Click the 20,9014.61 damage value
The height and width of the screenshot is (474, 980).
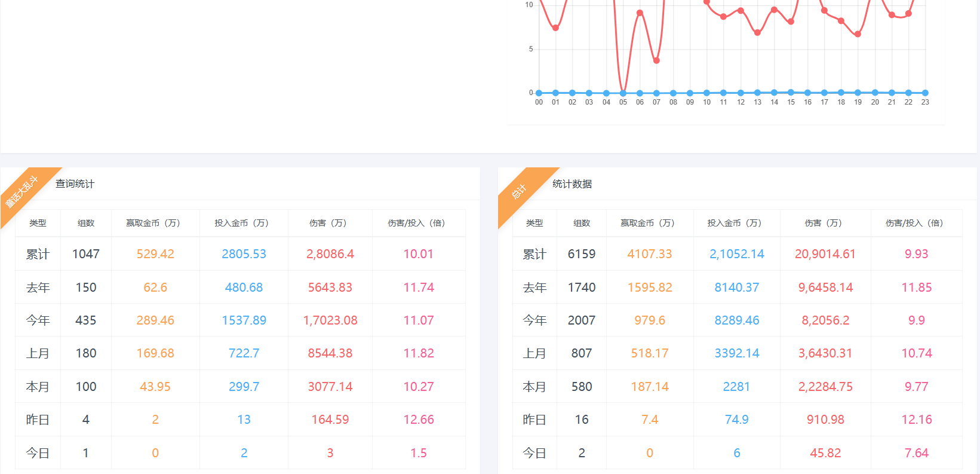825,254
